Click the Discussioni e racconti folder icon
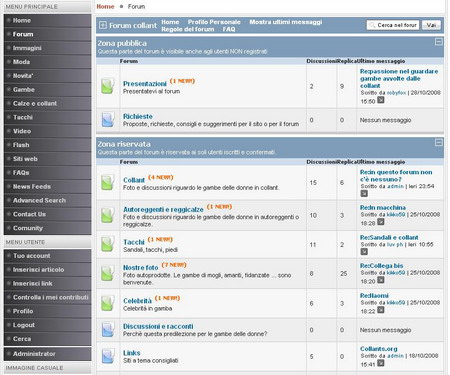This screenshot has height=375, width=450. [108, 329]
